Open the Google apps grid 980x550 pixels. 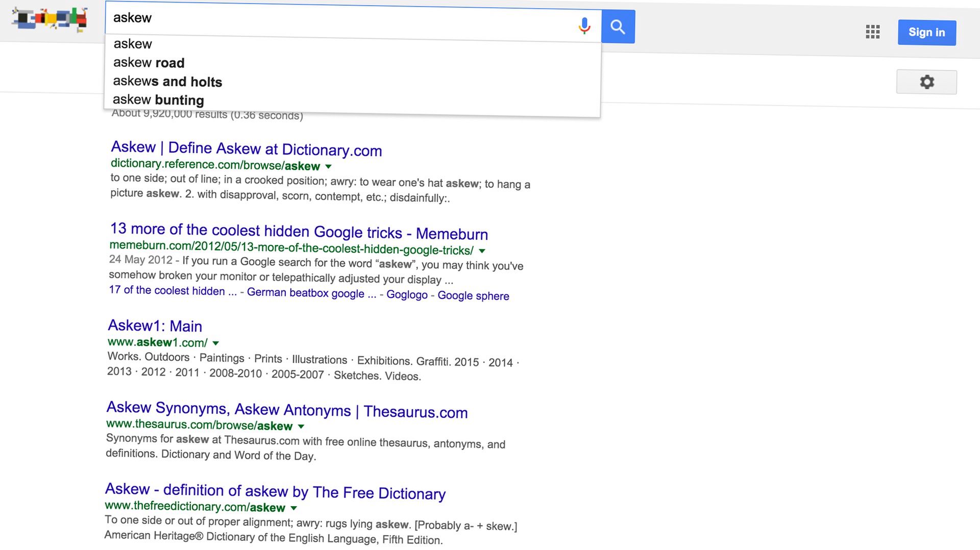point(872,32)
